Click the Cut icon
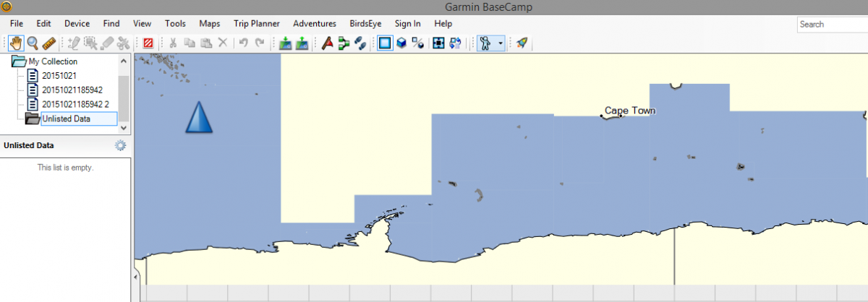 [173, 43]
